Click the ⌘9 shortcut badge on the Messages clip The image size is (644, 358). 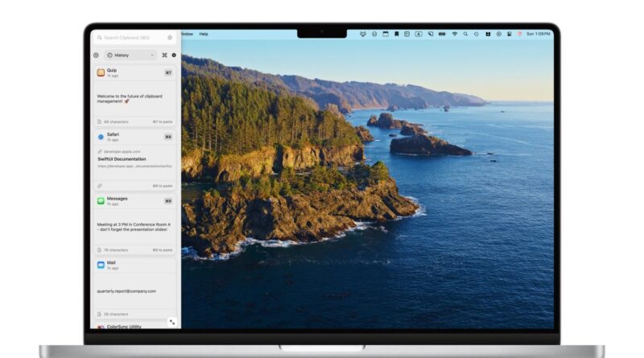click(x=168, y=201)
